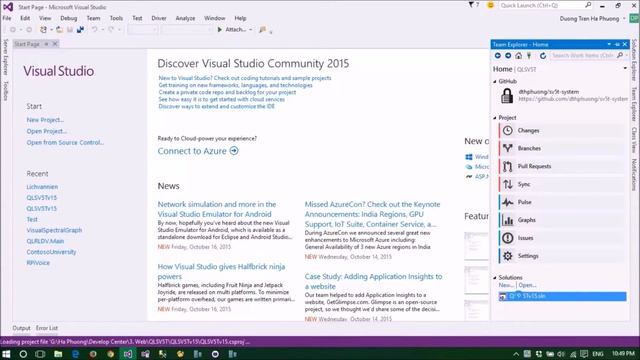Go forward in Team Explorer
Screen dimensions: 640x360
click(508, 56)
